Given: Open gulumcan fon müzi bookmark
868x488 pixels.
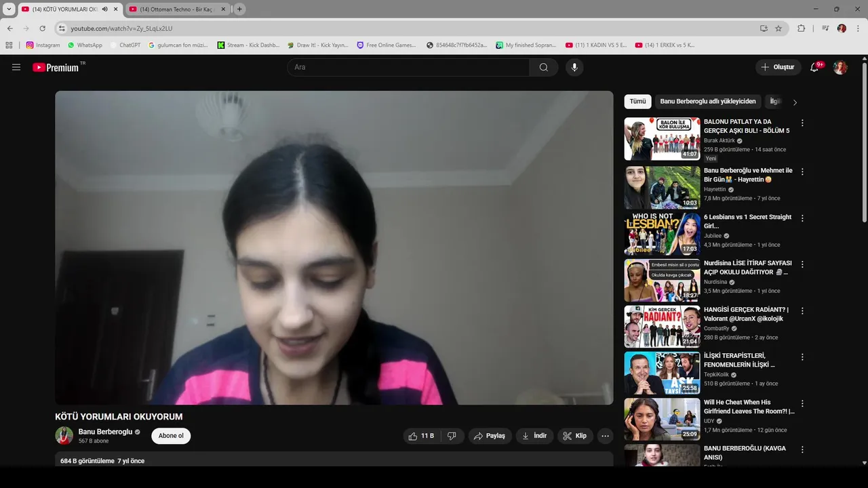Looking at the screenshot, I should point(178,45).
